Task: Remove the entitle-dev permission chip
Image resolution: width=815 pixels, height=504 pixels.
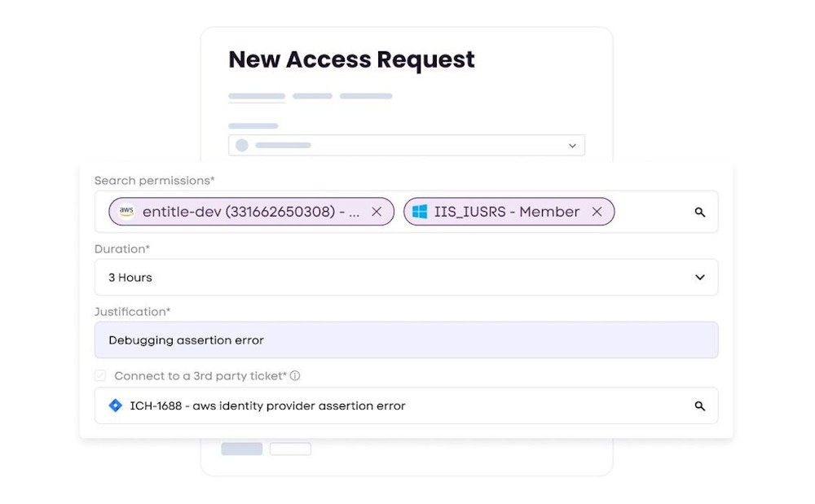Action: point(377,212)
